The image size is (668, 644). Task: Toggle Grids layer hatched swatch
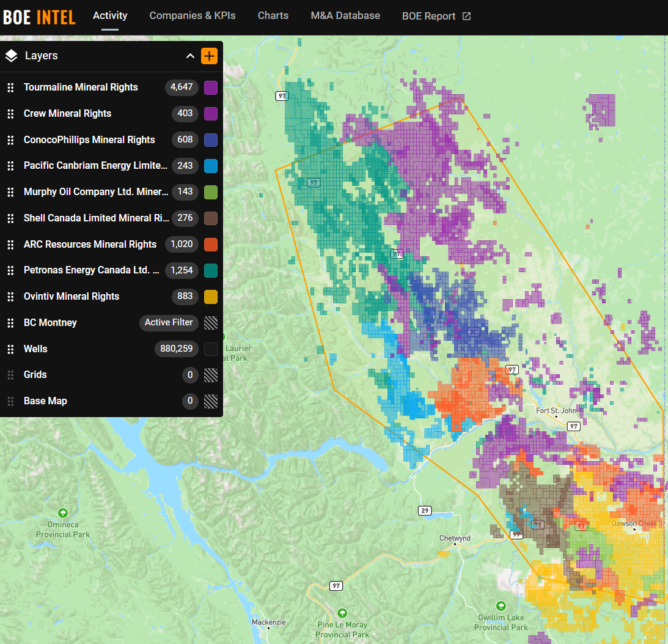(211, 375)
